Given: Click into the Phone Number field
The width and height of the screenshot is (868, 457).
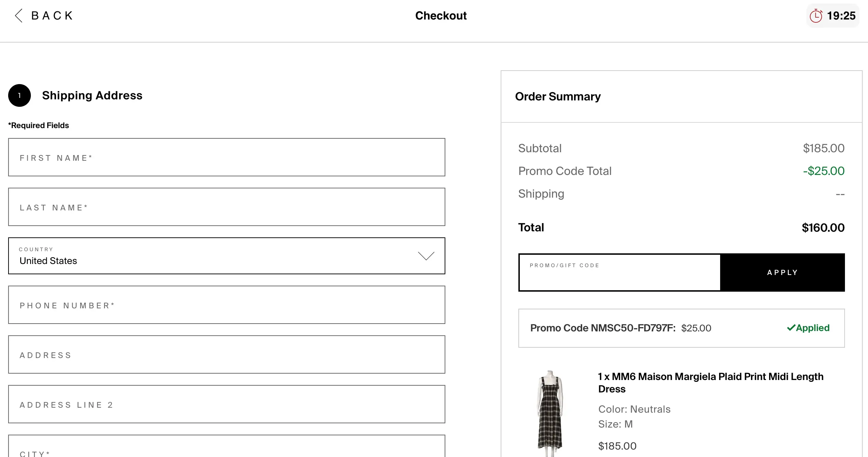Looking at the screenshot, I should pyautogui.click(x=227, y=305).
